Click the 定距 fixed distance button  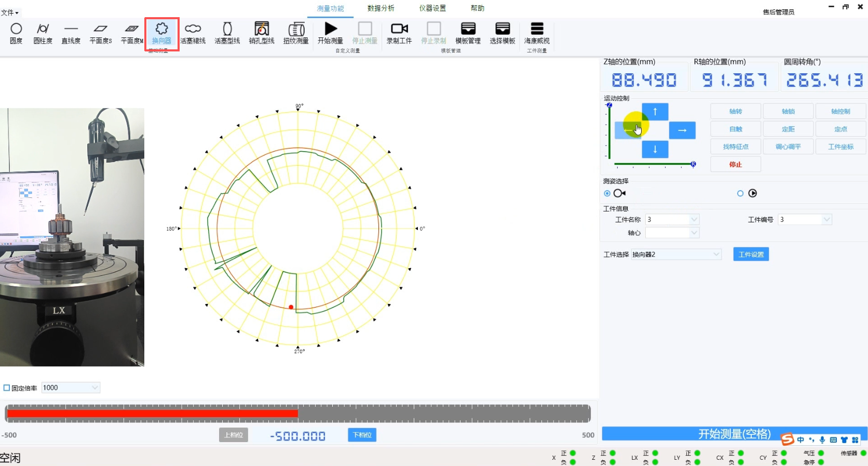(x=788, y=129)
